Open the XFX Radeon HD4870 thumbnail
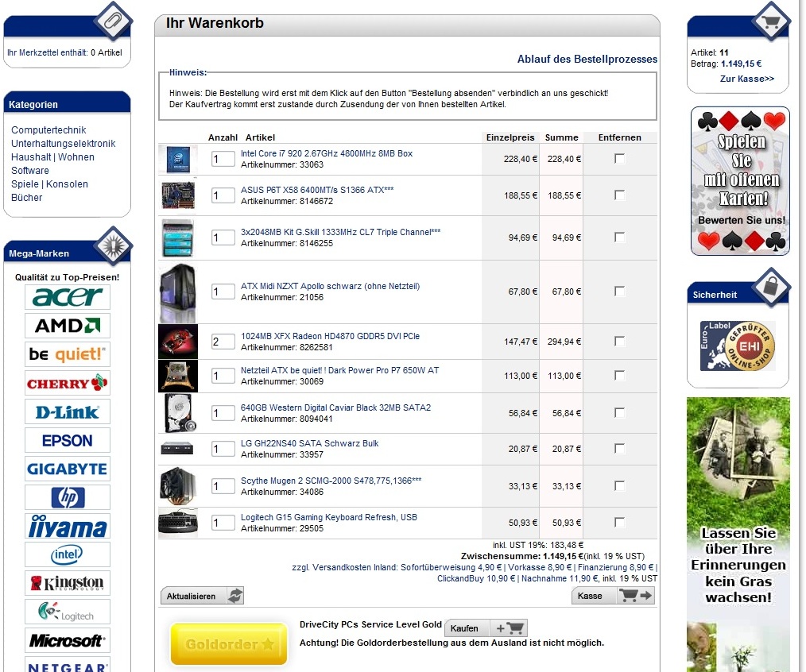Viewport: 806px width, 672px height. [x=178, y=342]
